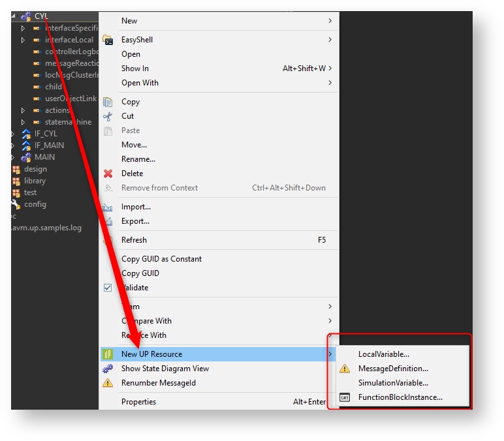Click the Renumber MessageId warning icon
This screenshot has width=504, height=441.
108,383
